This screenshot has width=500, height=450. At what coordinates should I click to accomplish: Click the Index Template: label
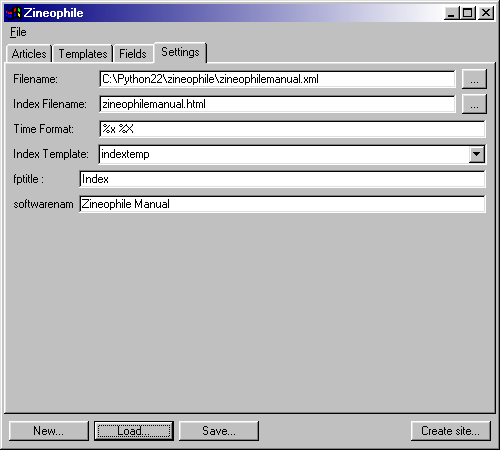(51, 154)
